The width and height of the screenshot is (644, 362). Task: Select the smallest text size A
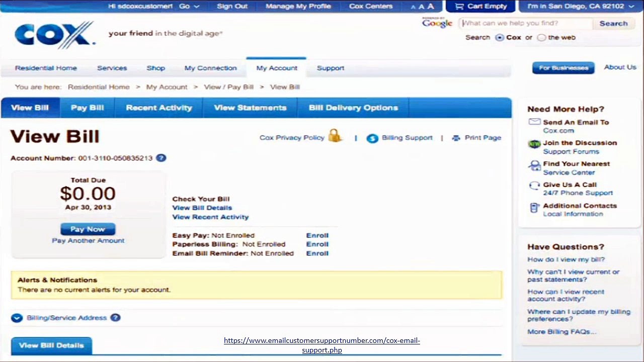pos(413,7)
